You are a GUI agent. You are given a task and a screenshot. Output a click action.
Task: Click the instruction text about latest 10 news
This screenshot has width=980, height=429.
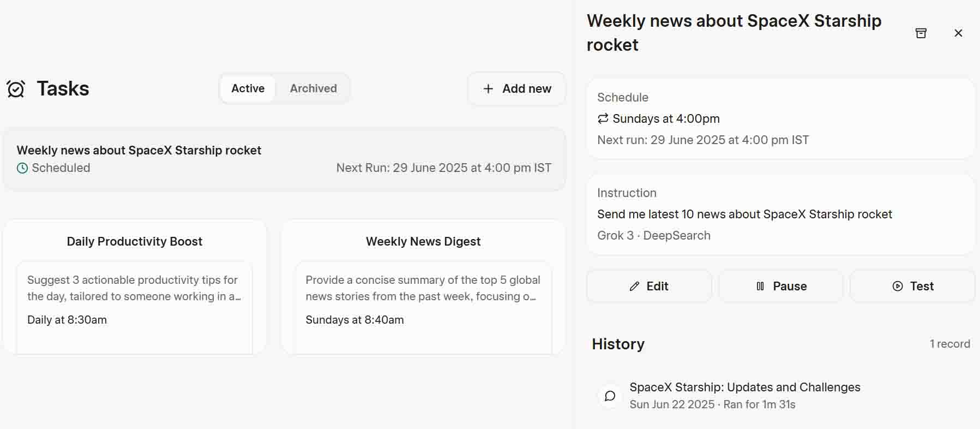[x=744, y=214]
